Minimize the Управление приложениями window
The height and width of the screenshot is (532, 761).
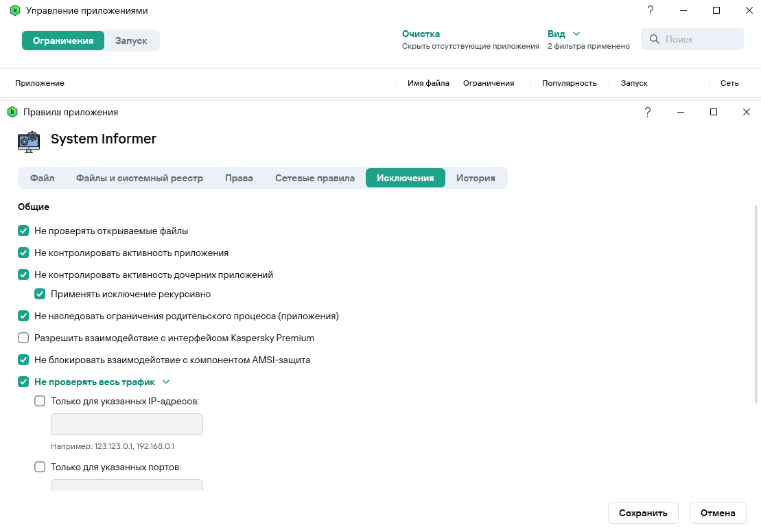[x=683, y=10]
